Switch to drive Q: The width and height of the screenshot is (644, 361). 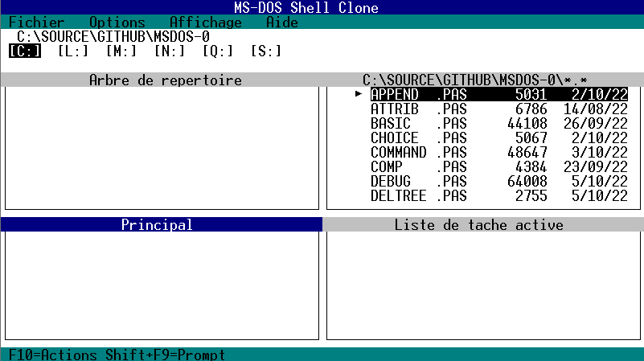(218, 51)
